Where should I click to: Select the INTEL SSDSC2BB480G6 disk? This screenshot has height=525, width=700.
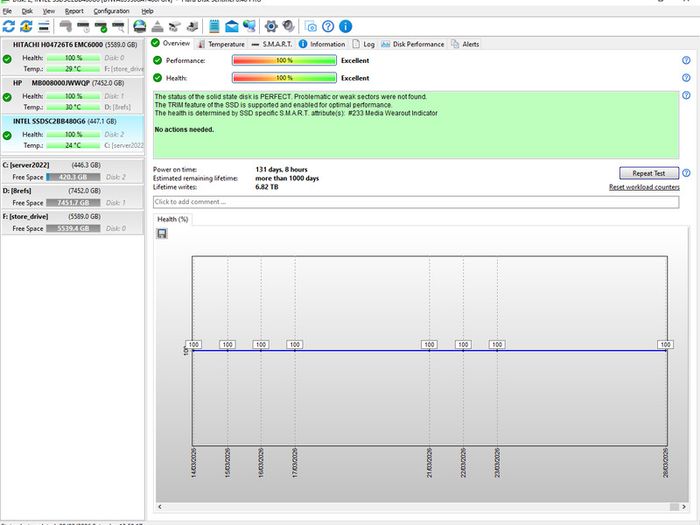pyautogui.click(x=72, y=133)
